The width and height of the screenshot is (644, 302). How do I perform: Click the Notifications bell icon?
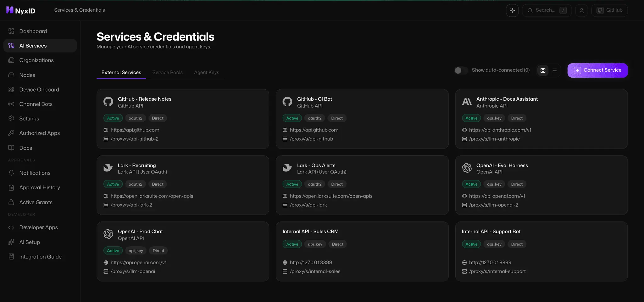(x=11, y=173)
